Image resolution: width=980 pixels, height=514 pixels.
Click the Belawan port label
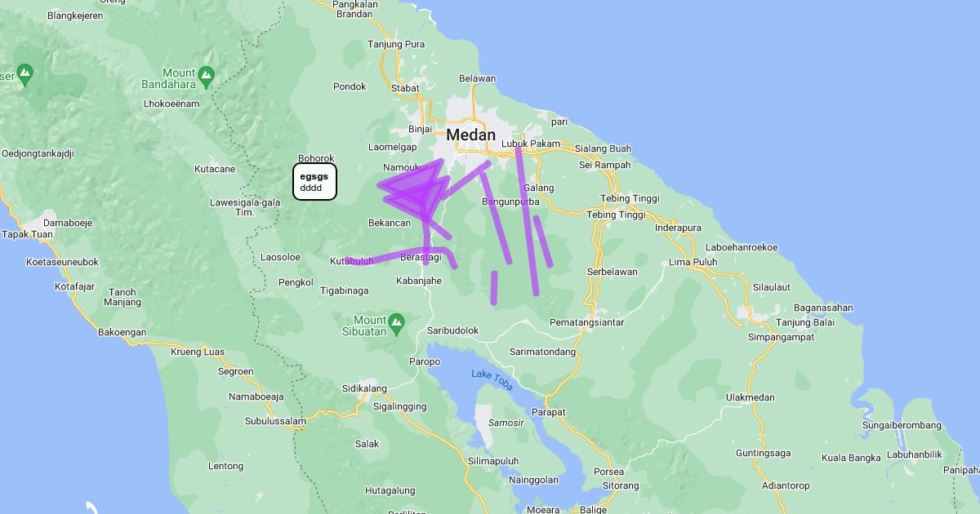coord(478,79)
